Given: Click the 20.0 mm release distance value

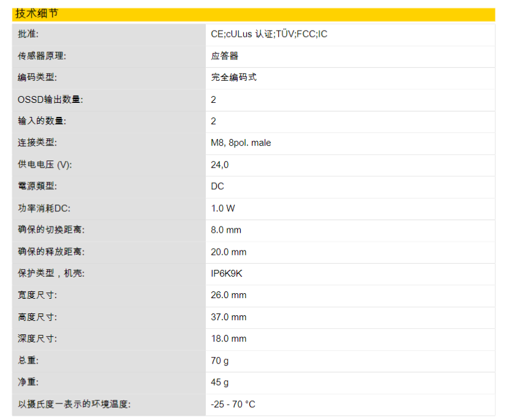Looking at the screenshot, I should 229,252.
